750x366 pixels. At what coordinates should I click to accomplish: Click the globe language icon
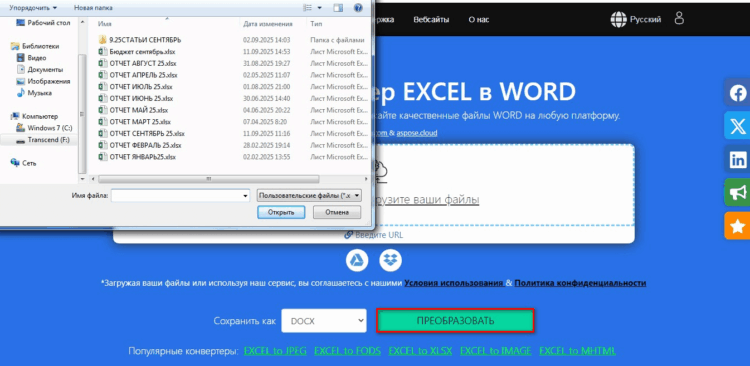point(618,20)
